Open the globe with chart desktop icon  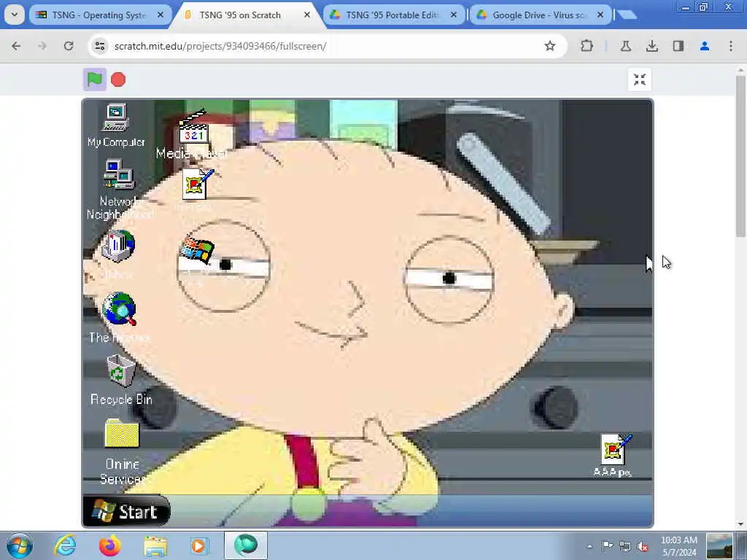[x=117, y=246]
